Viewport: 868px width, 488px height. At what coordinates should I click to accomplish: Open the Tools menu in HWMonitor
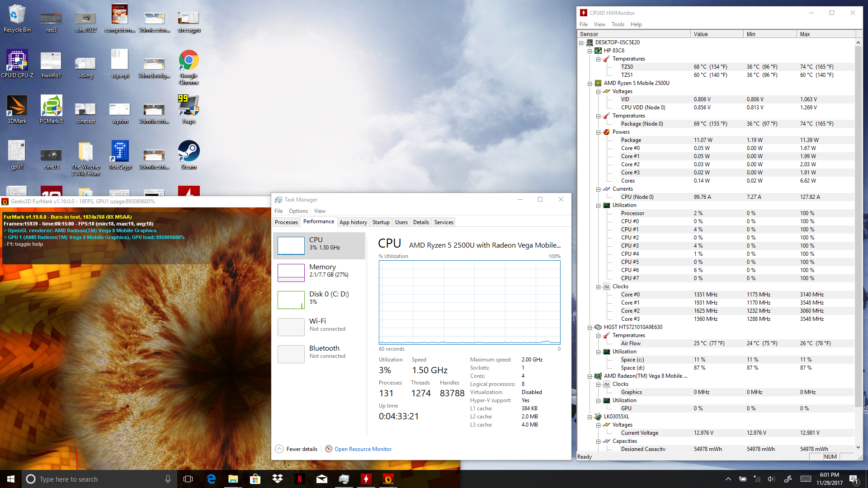[618, 24]
